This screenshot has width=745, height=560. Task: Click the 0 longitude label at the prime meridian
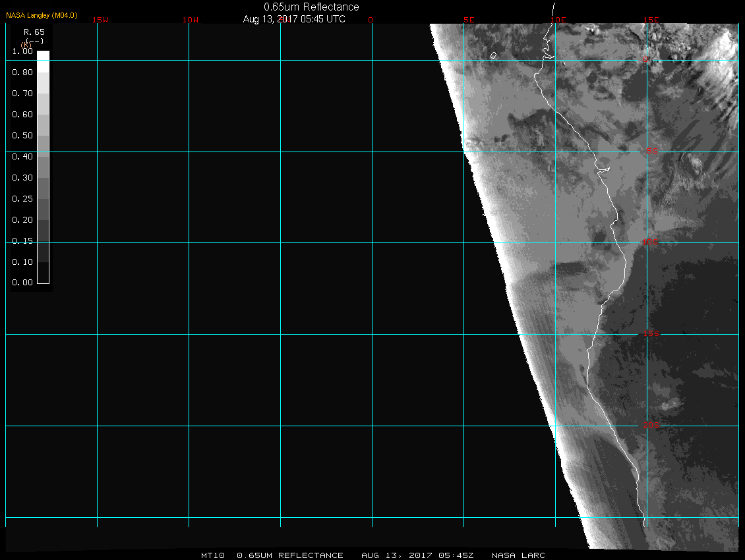pos(371,20)
